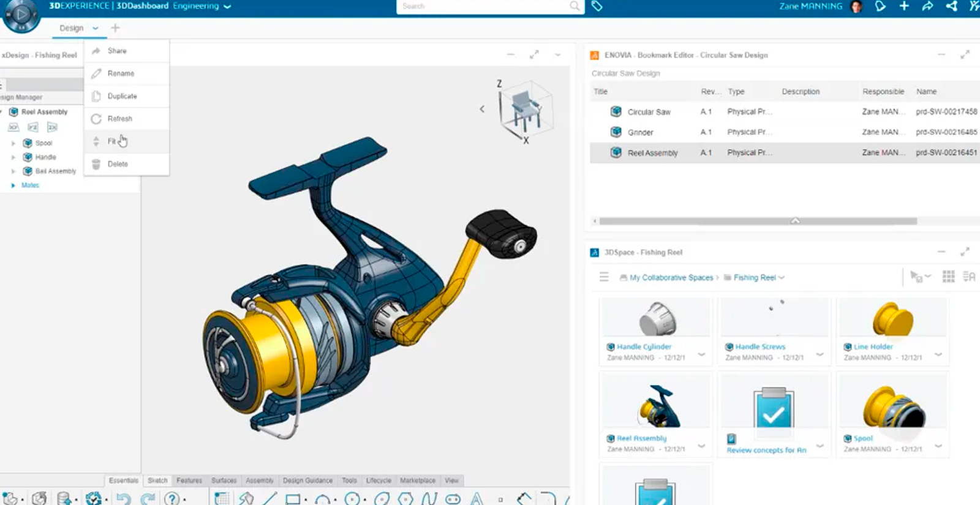Select the Ellipse sketch tool

tap(382, 499)
